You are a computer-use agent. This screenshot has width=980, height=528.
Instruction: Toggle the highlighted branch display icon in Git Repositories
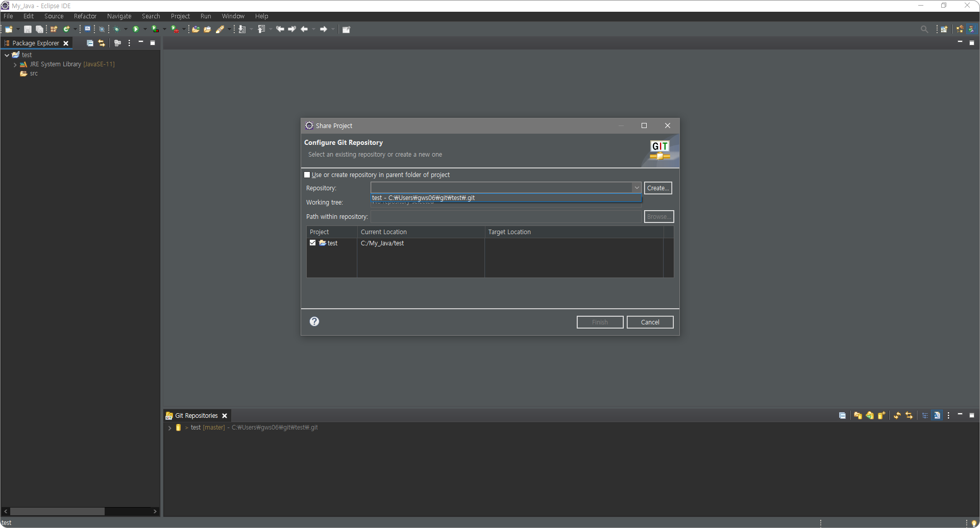pos(937,416)
